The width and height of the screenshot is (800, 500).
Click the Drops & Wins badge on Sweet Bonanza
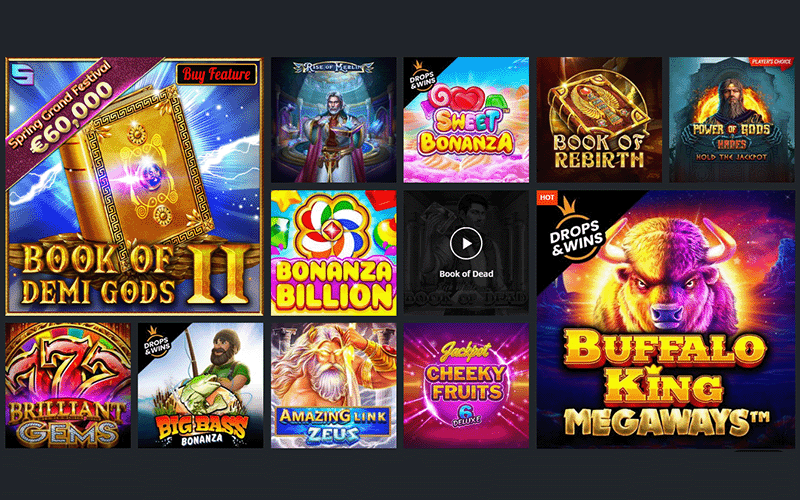(421, 76)
